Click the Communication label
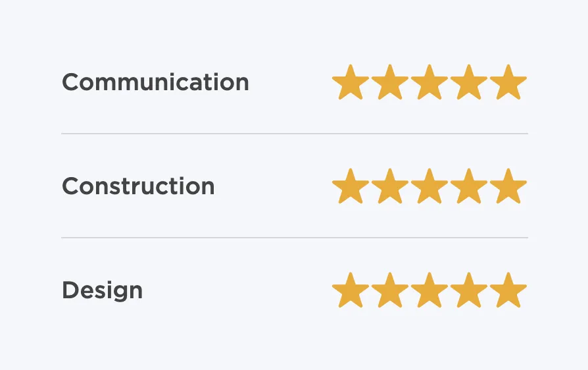This screenshot has width=588, height=370. (x=155, y=82)
